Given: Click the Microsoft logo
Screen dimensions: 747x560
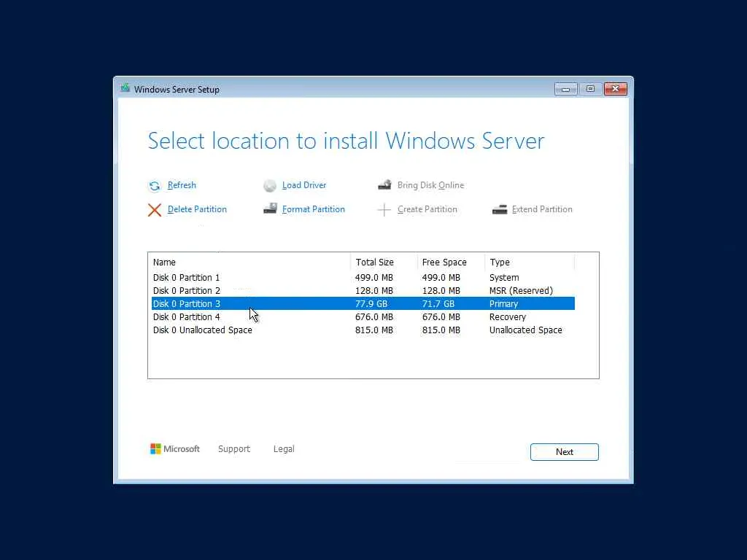Looking at the screenshot, I should [x=175, y=448].
